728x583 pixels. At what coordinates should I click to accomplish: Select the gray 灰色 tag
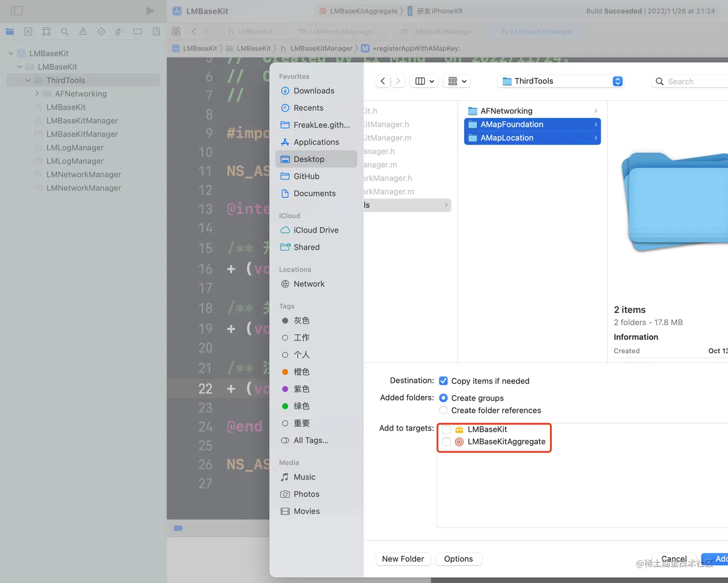click(315, 320)
